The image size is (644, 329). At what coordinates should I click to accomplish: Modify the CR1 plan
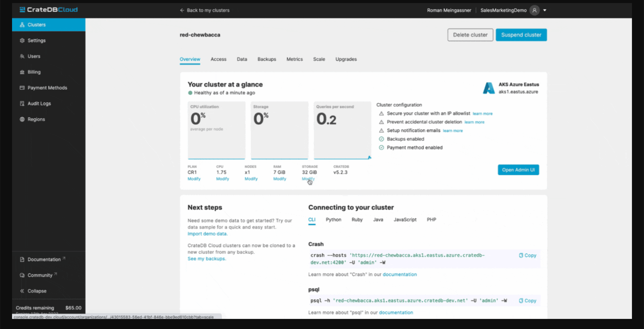[194, 179]
